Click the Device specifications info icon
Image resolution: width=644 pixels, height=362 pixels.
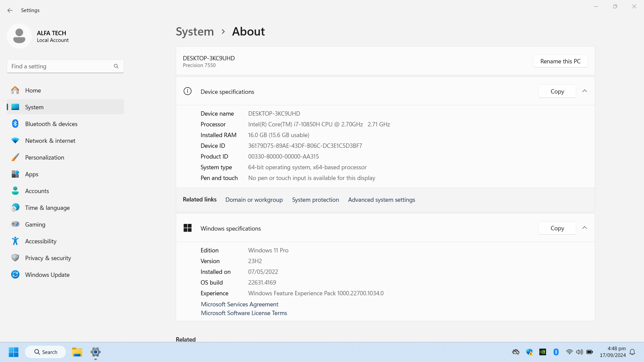click(187, 91)
